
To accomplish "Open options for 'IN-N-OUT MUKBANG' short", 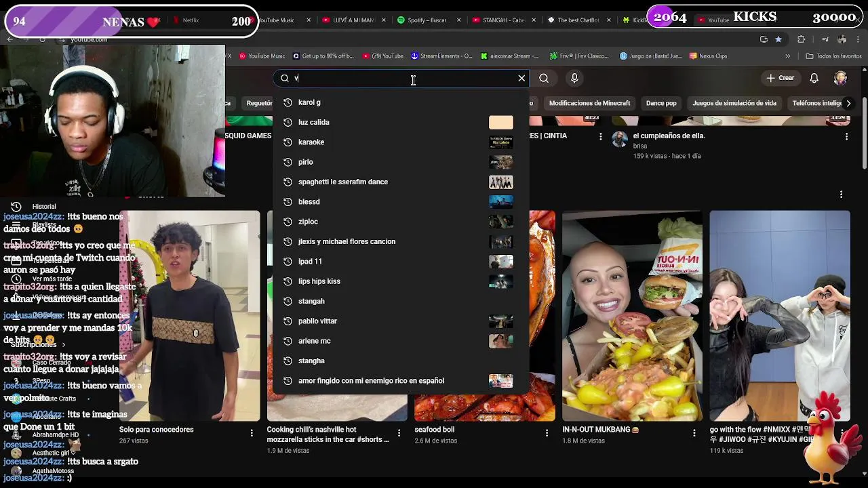I will pyautogui.click(x=694, y=432).
